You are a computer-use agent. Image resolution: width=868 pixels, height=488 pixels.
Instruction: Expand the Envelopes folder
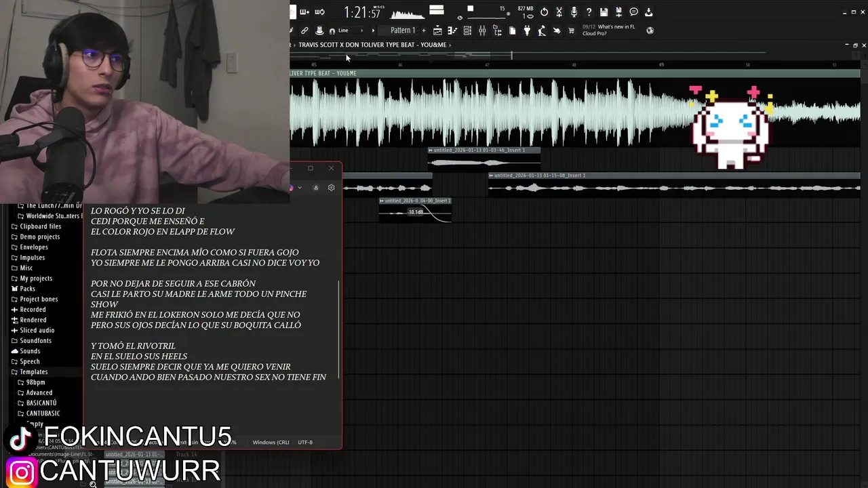(x=33, y=247)
